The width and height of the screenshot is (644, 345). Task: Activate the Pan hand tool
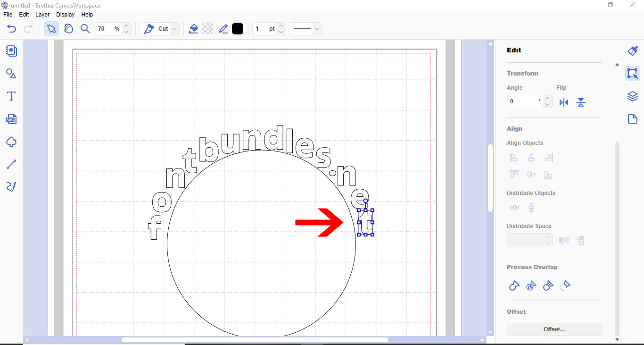[x=69, y=29]
